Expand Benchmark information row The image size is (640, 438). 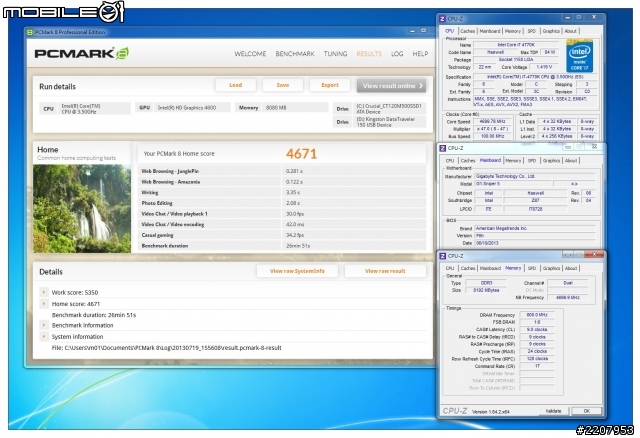pyautogui.click(x=44, y=325)
